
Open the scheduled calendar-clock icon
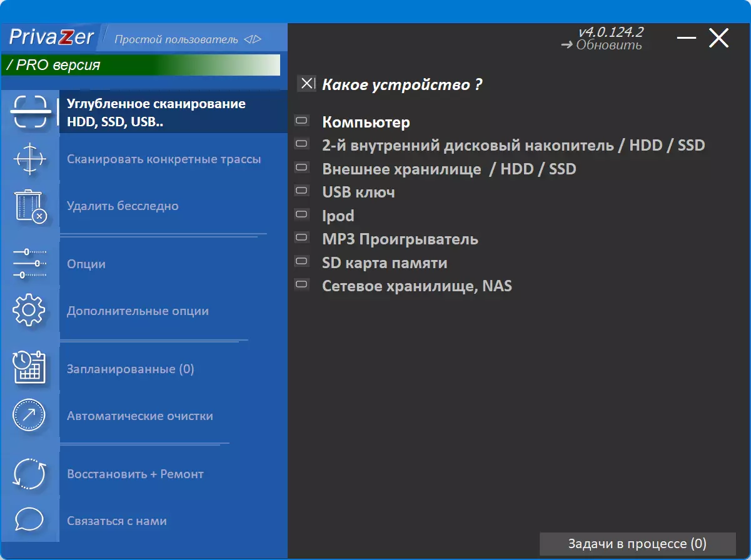pos(29,368)
